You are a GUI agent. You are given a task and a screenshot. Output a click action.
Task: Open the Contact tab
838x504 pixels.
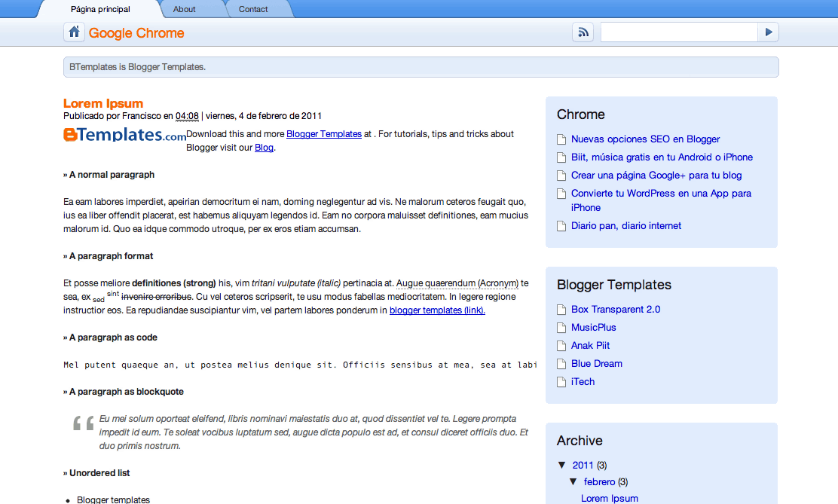click(x=253, y=9)
